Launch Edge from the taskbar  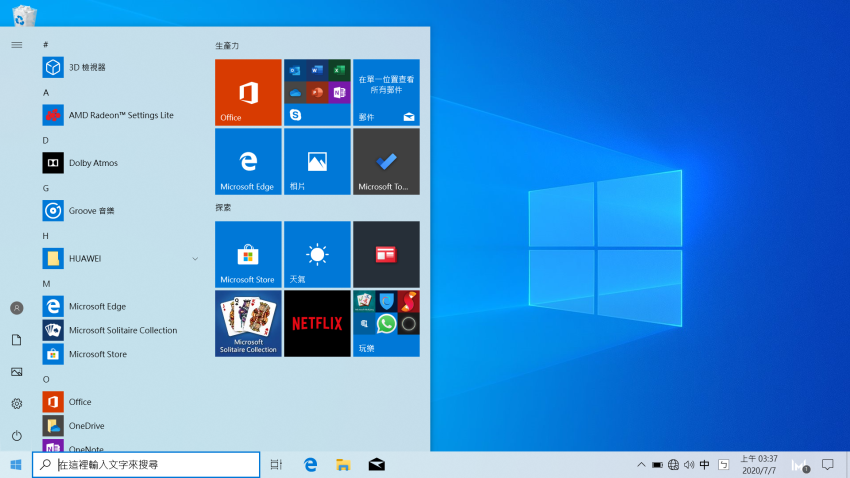310,464
